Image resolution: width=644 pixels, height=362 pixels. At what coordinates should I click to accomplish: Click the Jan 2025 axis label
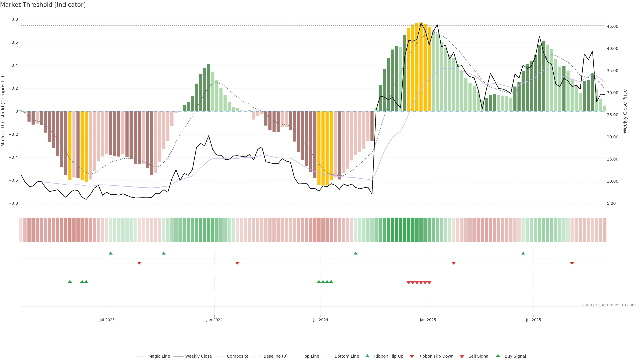(428, 320)
